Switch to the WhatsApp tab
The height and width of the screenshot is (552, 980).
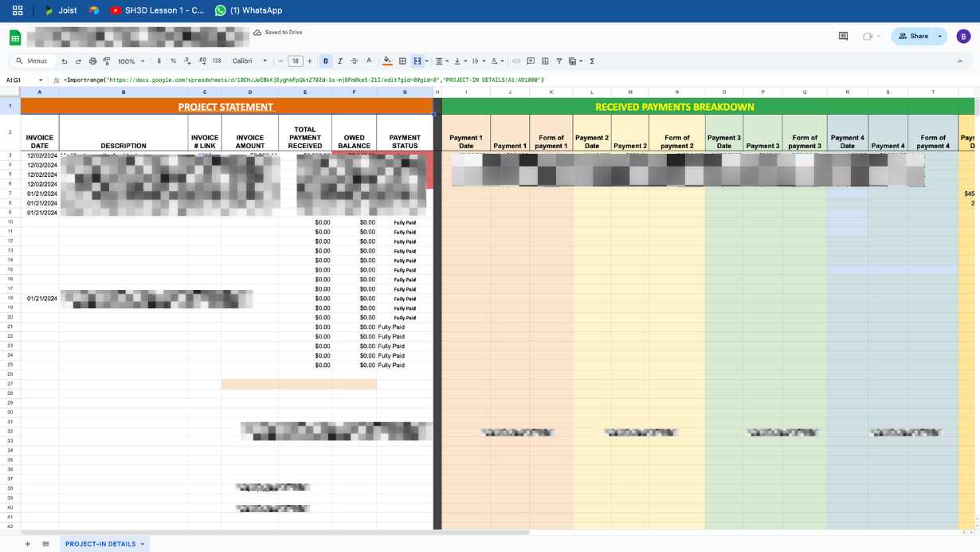(249, 10)
